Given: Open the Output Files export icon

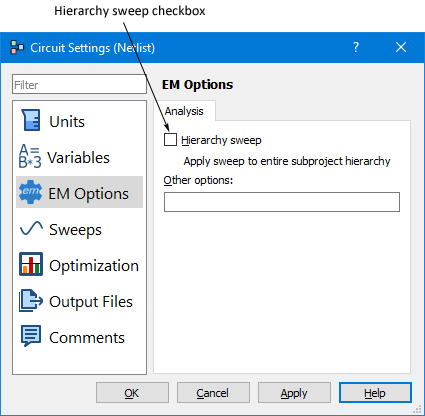Looking at the screenshot, I should (x=31, y=300).
